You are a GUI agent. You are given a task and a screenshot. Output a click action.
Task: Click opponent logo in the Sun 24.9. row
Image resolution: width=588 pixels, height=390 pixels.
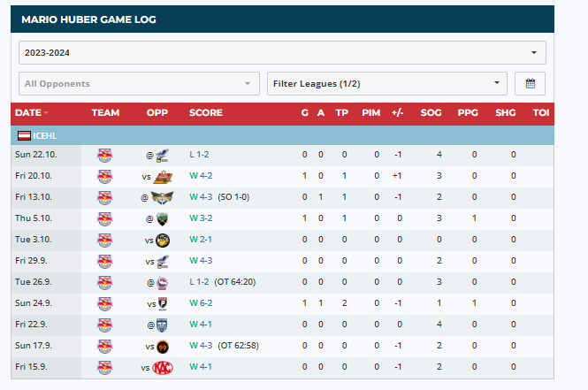(163, 303)
